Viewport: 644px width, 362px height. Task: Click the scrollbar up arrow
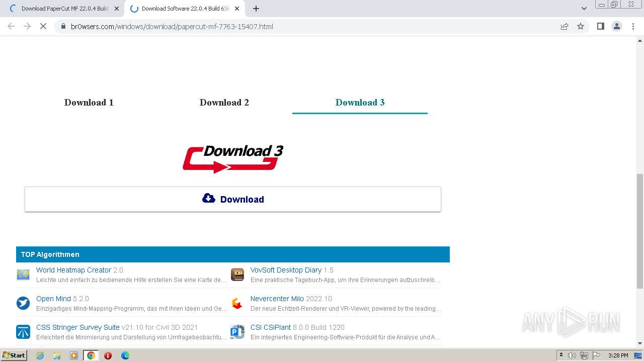click(639, 40)
